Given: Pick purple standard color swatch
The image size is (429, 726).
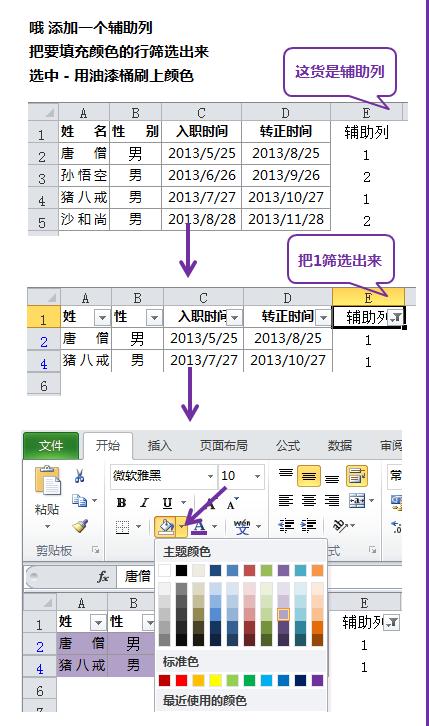Looking at the screenshot, I should pyautogui.click(x=317, y=680).
